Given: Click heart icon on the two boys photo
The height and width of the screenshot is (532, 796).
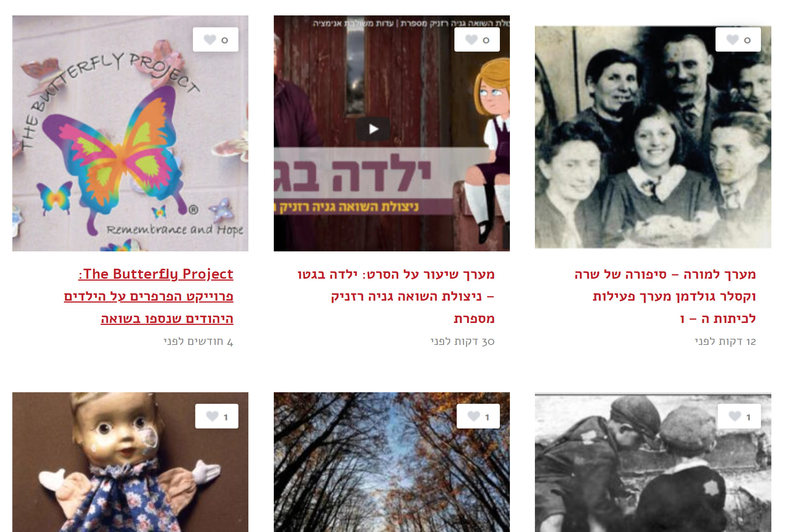Looking at the screenshot, I should (735, 416).
